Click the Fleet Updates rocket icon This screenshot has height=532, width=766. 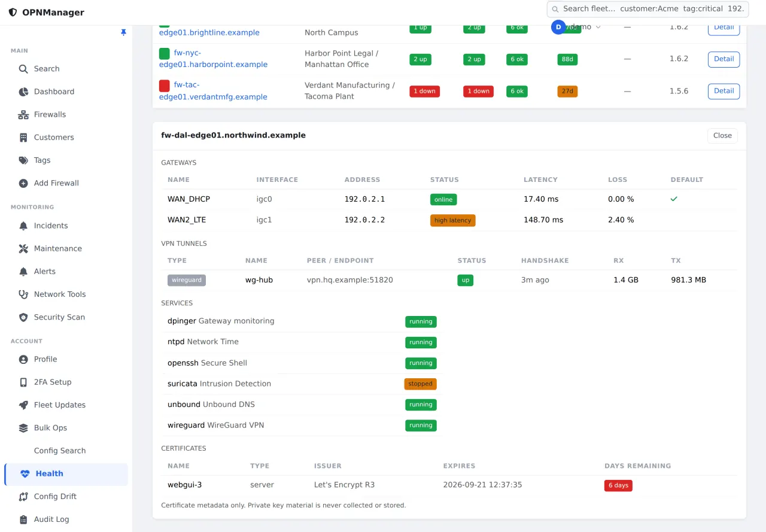point(23,405)
